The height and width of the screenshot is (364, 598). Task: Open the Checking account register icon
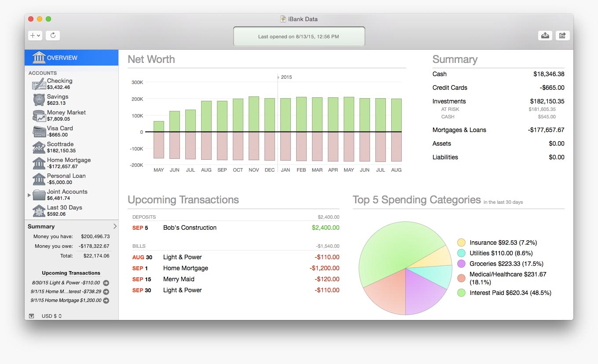tap(39, 84)
